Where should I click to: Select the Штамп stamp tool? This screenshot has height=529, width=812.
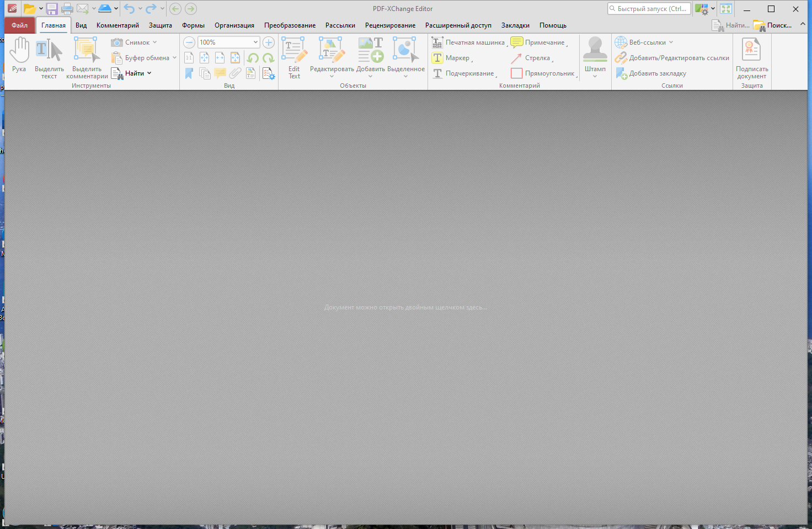595,55
